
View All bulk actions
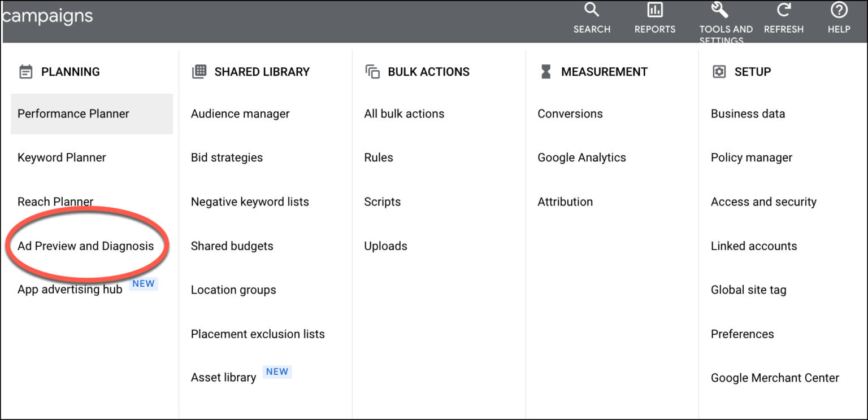click(404, 113)
